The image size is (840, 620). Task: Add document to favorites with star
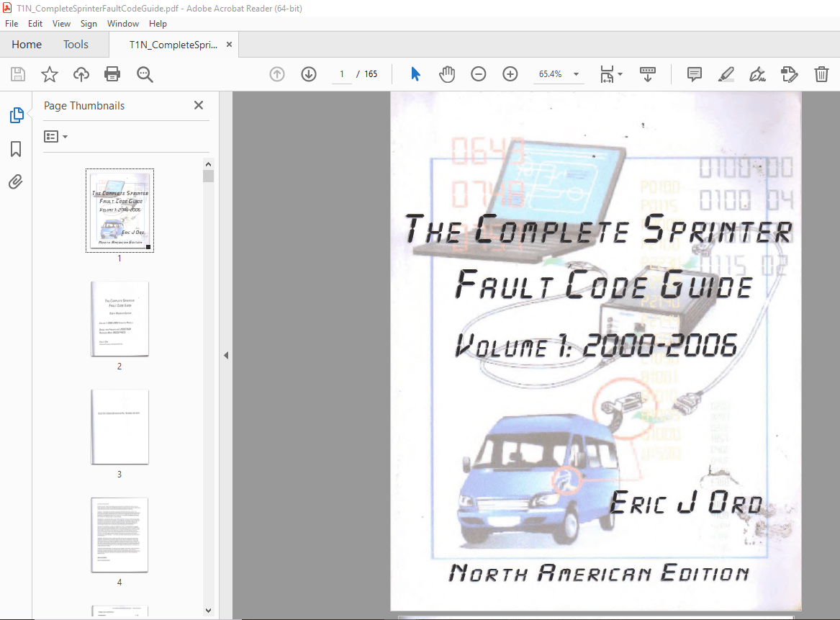(49, 73)
